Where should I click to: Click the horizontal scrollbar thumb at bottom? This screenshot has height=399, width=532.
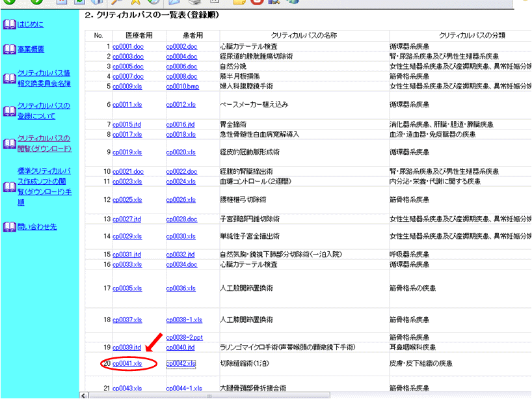pos(208,395)
